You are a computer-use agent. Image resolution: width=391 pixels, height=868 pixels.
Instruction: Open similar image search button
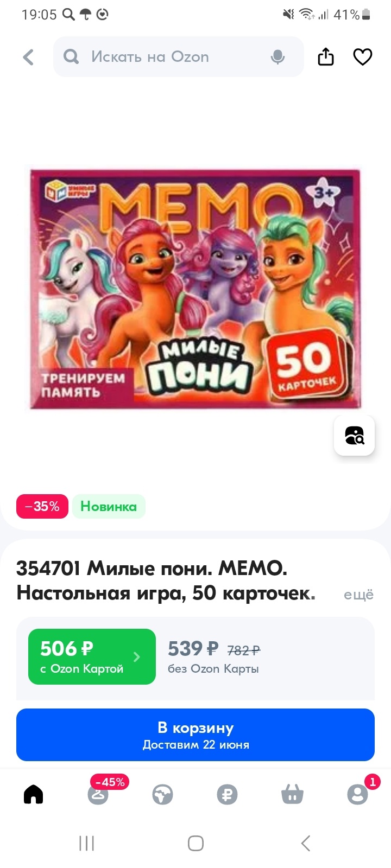point(354,435)
